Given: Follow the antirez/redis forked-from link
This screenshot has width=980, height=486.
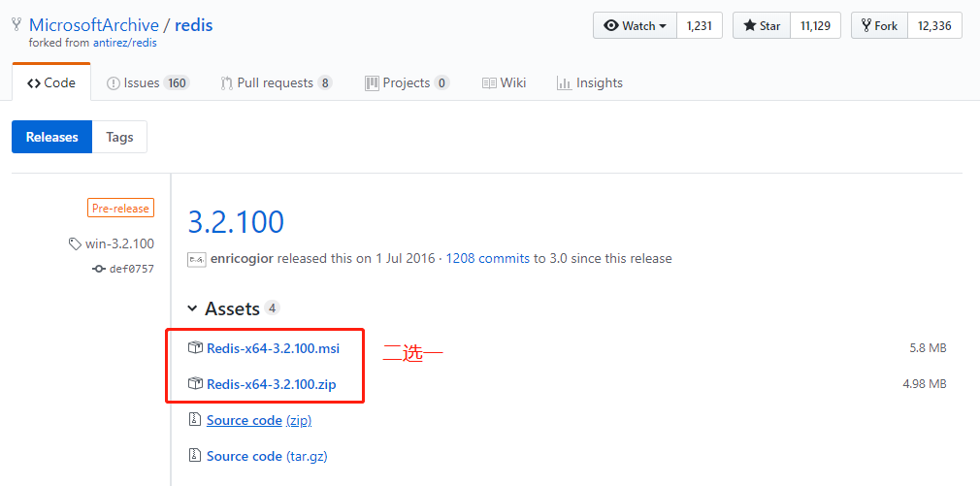Looking at the screenshot, I should tap(124, 43).
